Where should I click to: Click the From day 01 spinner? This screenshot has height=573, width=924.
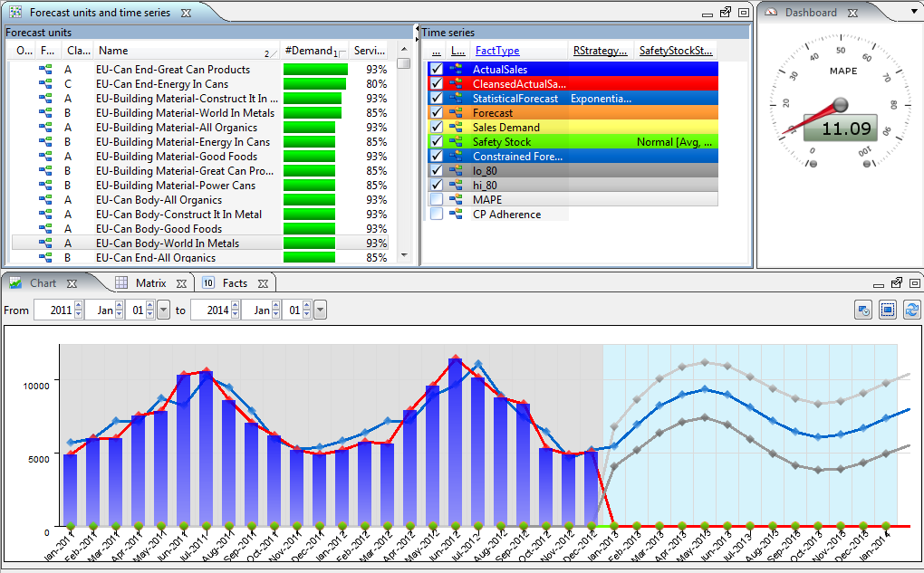coord(149,310)
